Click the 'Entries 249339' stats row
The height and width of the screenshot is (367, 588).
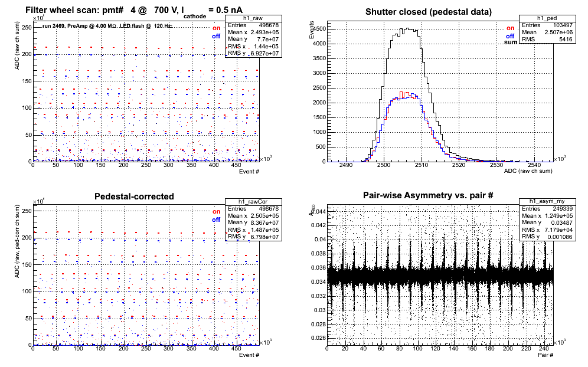point(547,208)
